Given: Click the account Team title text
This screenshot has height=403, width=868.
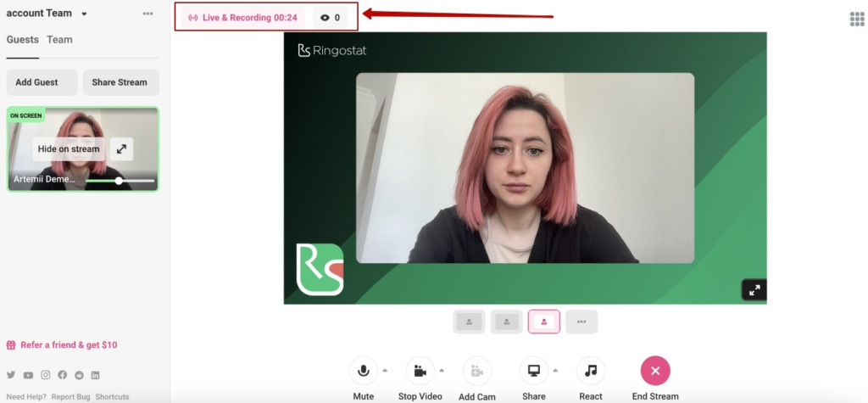Looking at the screenshot, I should [39, 14].
